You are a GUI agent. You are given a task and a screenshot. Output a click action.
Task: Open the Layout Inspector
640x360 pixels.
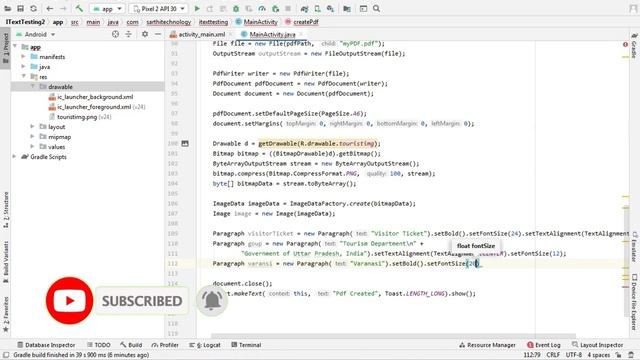[598, 345]
